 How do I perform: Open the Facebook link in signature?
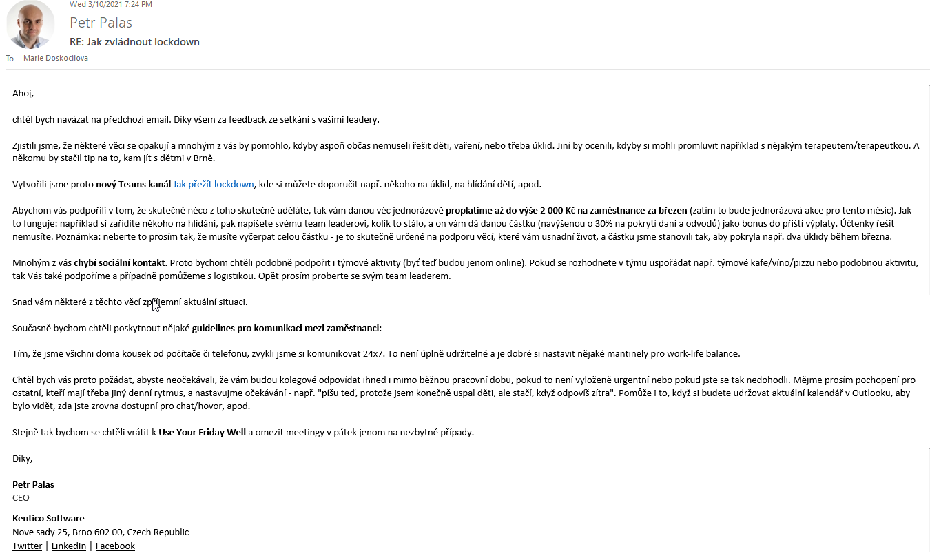115,546
